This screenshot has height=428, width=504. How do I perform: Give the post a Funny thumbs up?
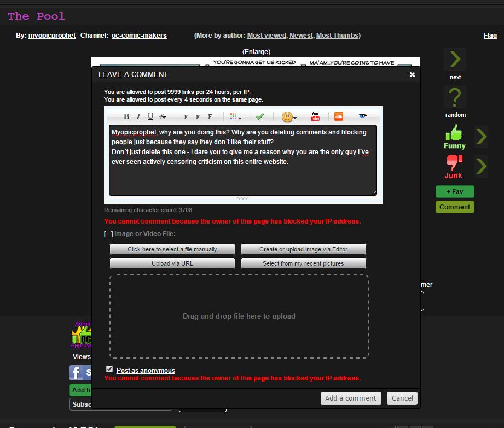[x=454, y=136]
